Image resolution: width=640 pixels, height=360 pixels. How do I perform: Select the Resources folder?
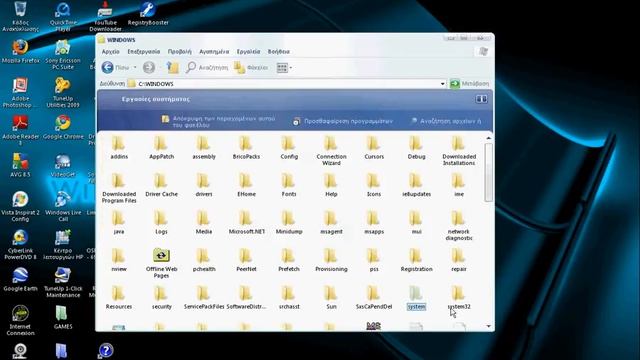[x=119, y=298]
